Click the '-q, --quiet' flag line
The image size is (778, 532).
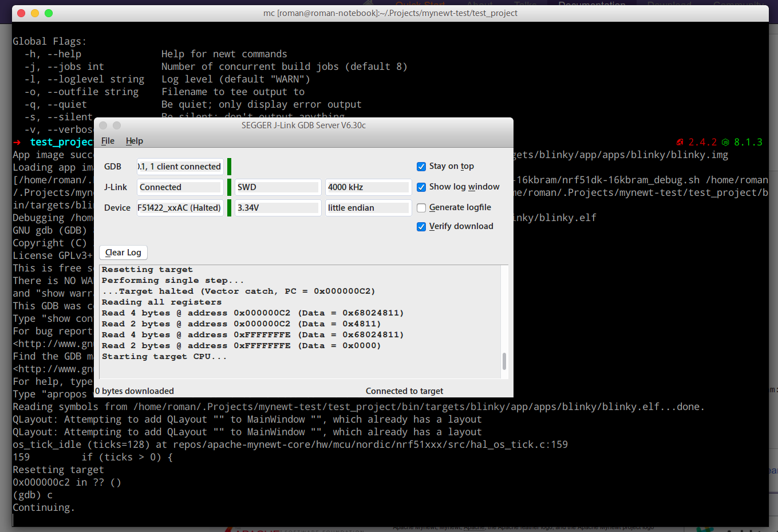click(x=193, y=104)
